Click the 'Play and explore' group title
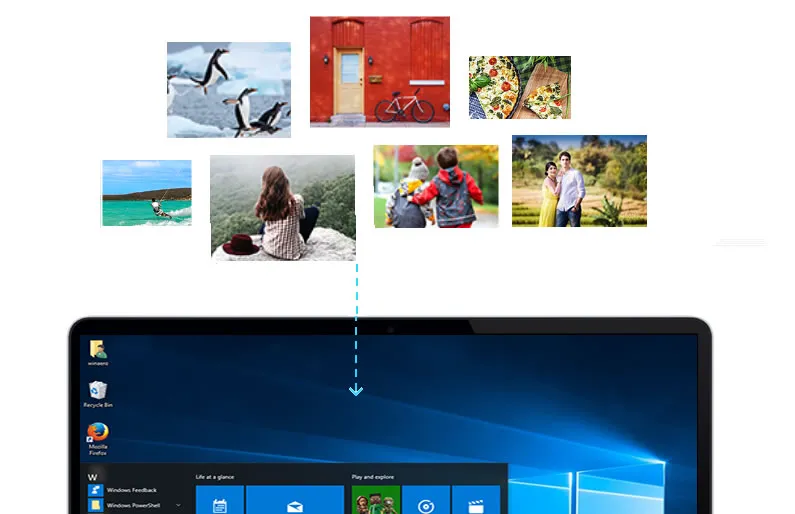 click(372, 477)
